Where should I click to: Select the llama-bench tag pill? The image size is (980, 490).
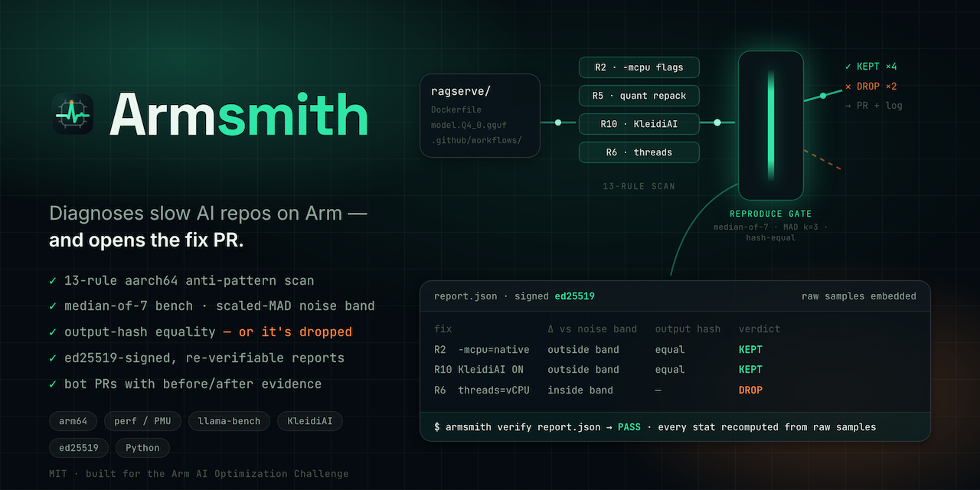pyautogui.click(x=229, y=421)
